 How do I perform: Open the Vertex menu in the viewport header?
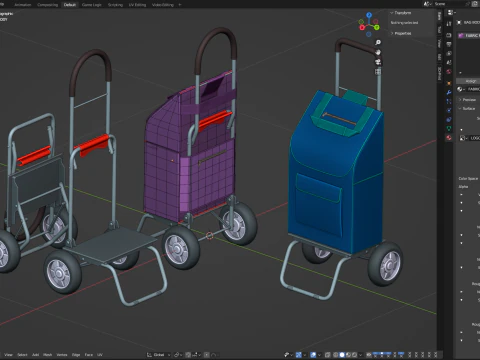click(62, 355)
